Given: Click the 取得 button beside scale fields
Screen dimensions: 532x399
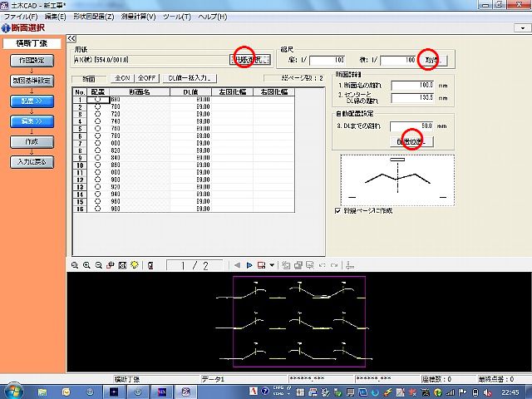Looking at the screenshot, I should 432,61.
